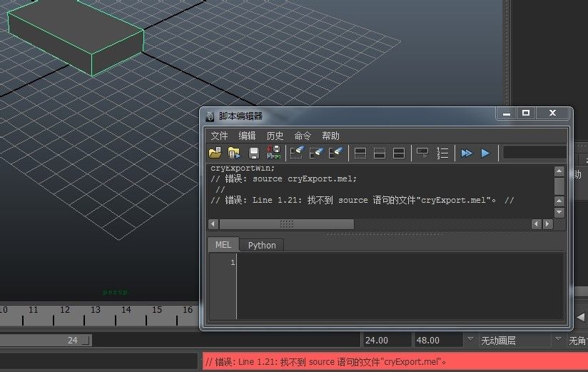
Task: Click the Source Script toolbar icon
Action: point(234,153)
